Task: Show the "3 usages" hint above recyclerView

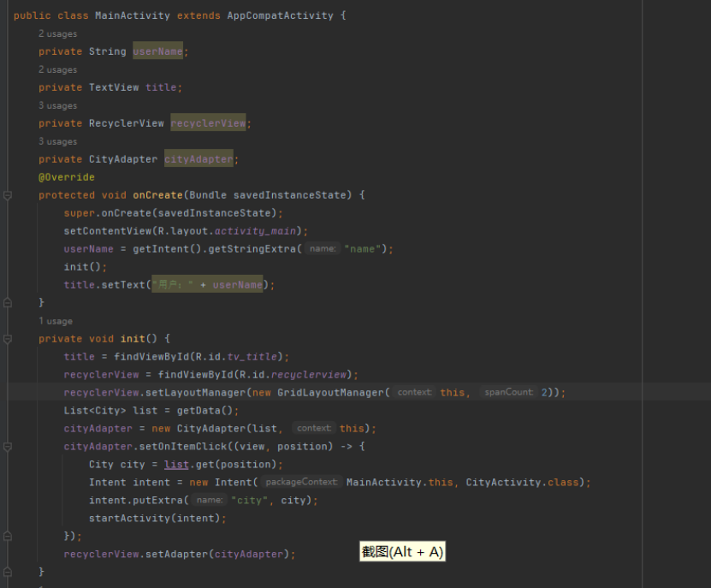Action: point(57,106)
